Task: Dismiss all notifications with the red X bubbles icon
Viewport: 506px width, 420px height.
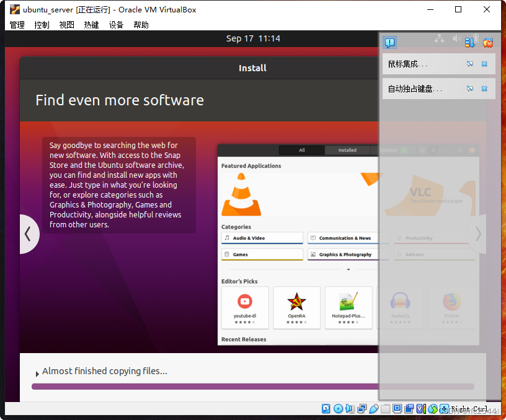Action: [x=487, y=42]
